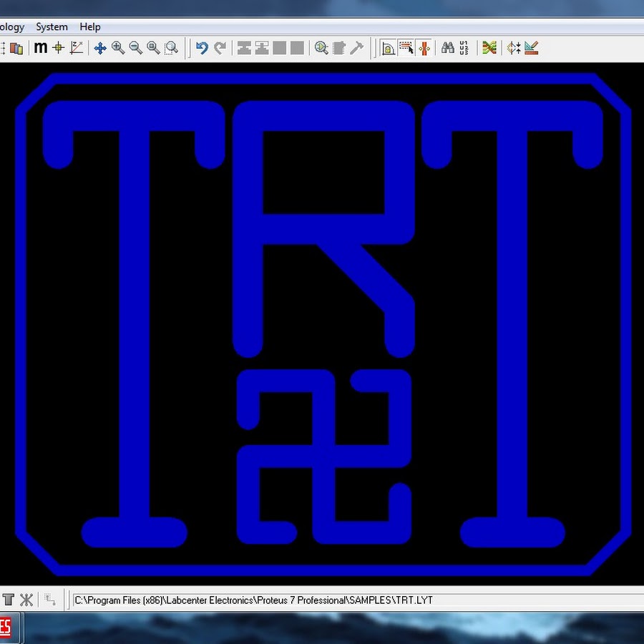Click the zoom to view all icon
Viewport: 644px width, 644px height.
point(153,48)
